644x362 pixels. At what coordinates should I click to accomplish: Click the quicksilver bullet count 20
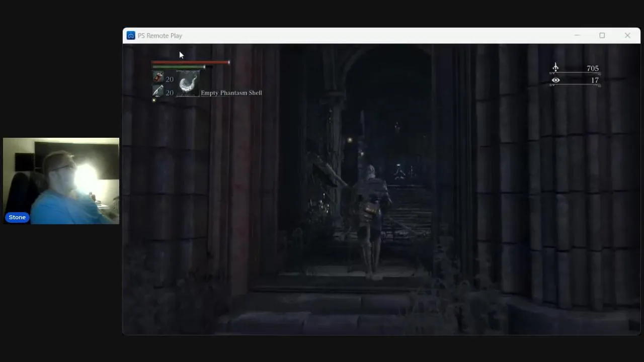pos(170,93)
